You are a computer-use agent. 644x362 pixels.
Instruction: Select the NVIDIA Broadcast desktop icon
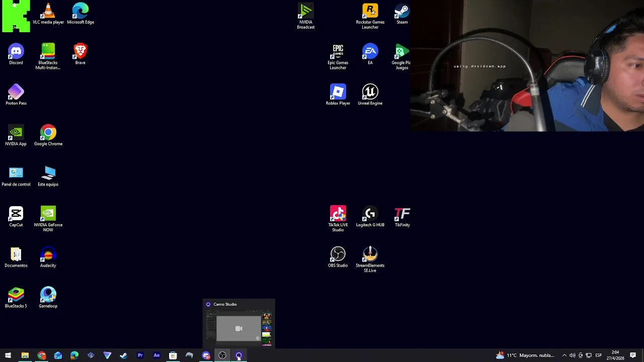click(306, 16)
